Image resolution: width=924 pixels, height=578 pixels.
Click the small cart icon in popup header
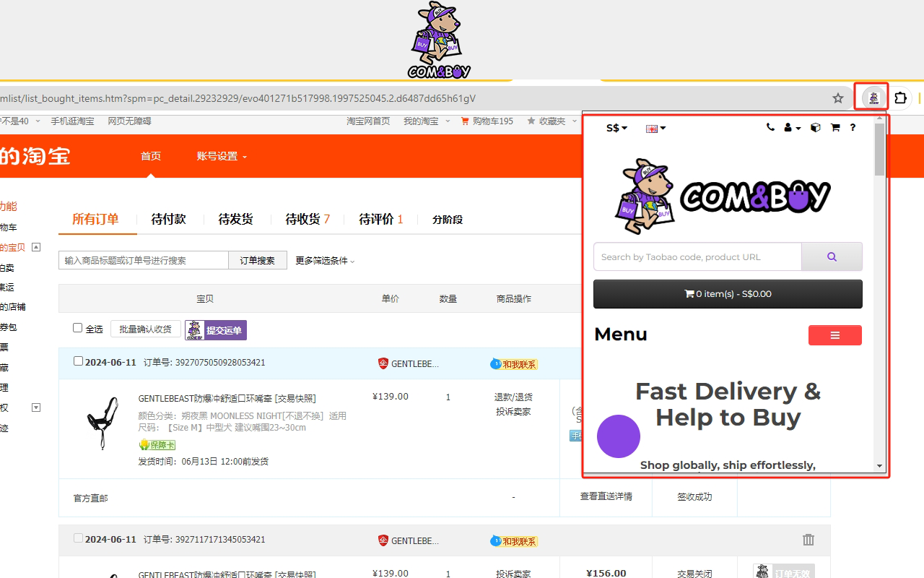click(x=835, y=128)
